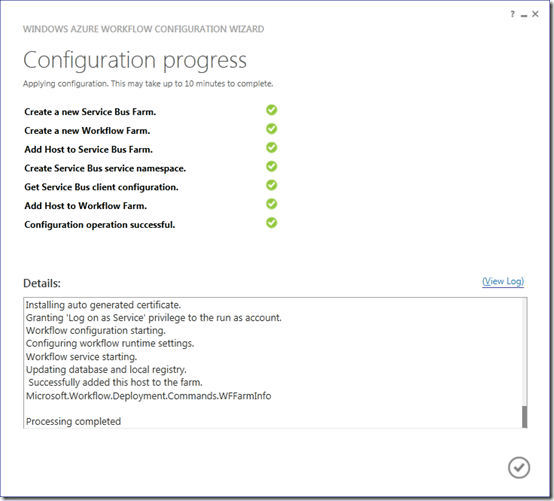Click the WFFarmInfo log line
This screenshot has width=554, height=501.
(x=148, y=396)
